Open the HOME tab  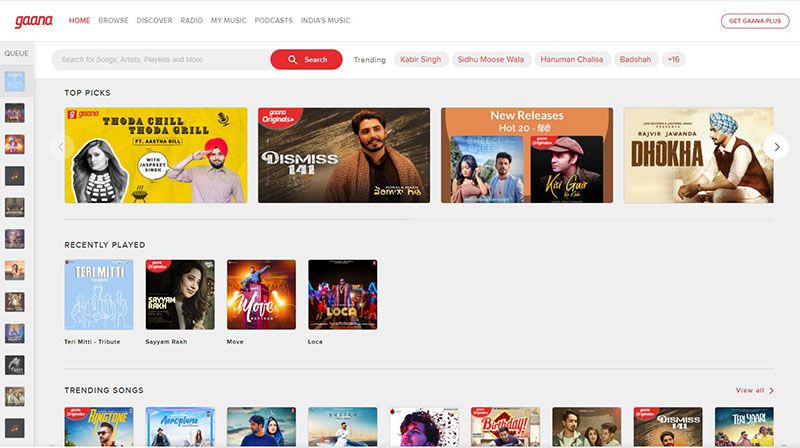[x=80, y=20]
